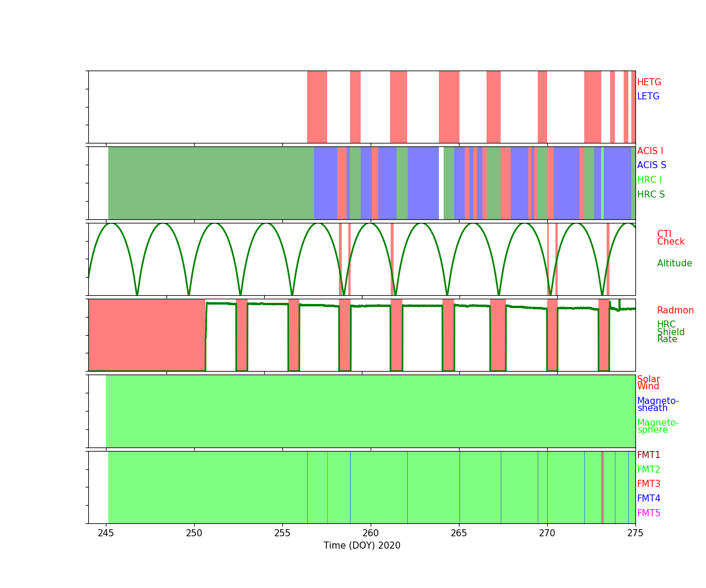Click the 260 tick on the bottom axis
The width and height of the screenshot is (706, 588).
point(371,533)
